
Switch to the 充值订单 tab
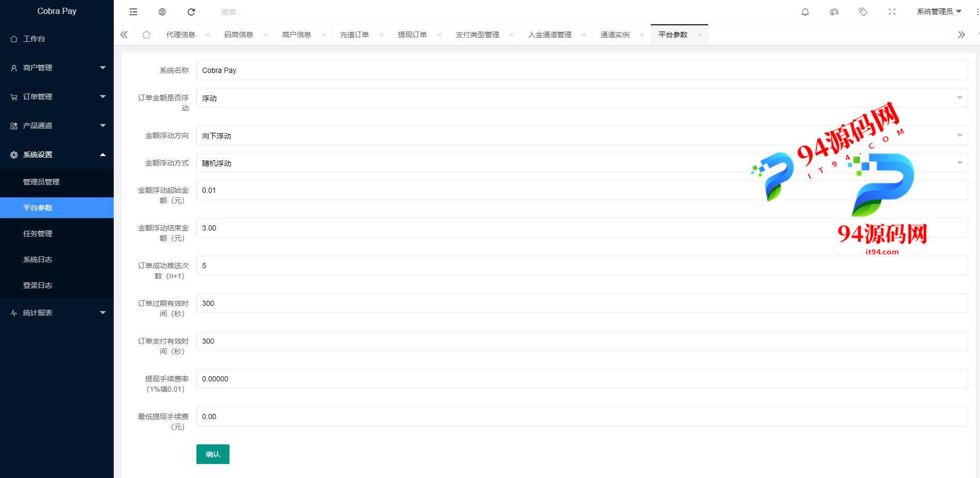tap(354, 35)
